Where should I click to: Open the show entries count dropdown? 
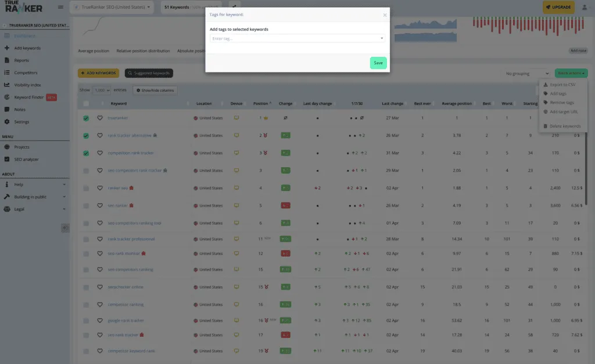point(101,90)
